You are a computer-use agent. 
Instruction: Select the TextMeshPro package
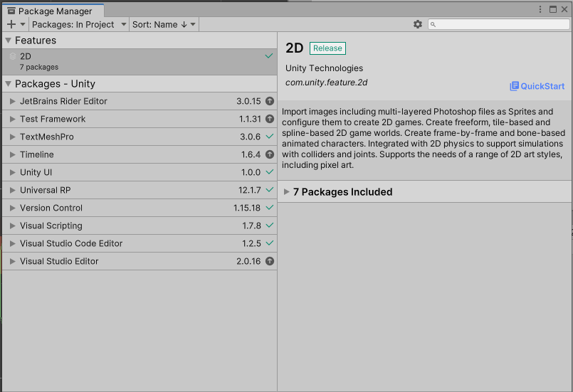tap(140, 137)
